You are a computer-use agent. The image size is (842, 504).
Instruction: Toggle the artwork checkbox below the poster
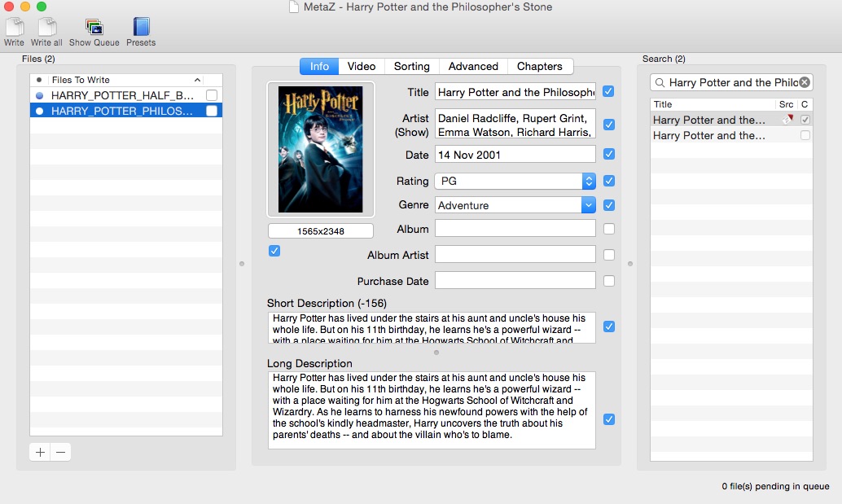click(x=274, y=251)
